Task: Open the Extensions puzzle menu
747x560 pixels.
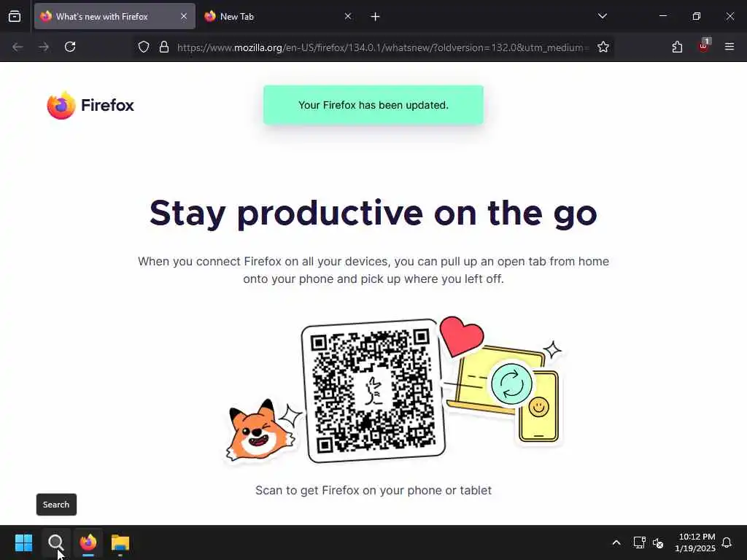Action: pos(677,47)
